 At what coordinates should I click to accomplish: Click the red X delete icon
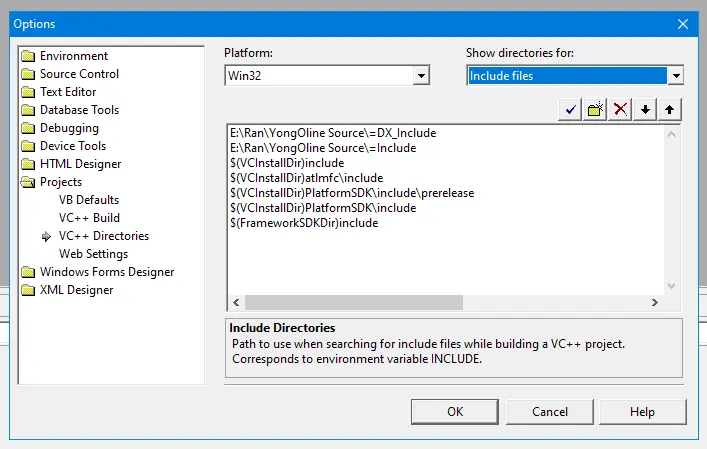click(620, 110)
